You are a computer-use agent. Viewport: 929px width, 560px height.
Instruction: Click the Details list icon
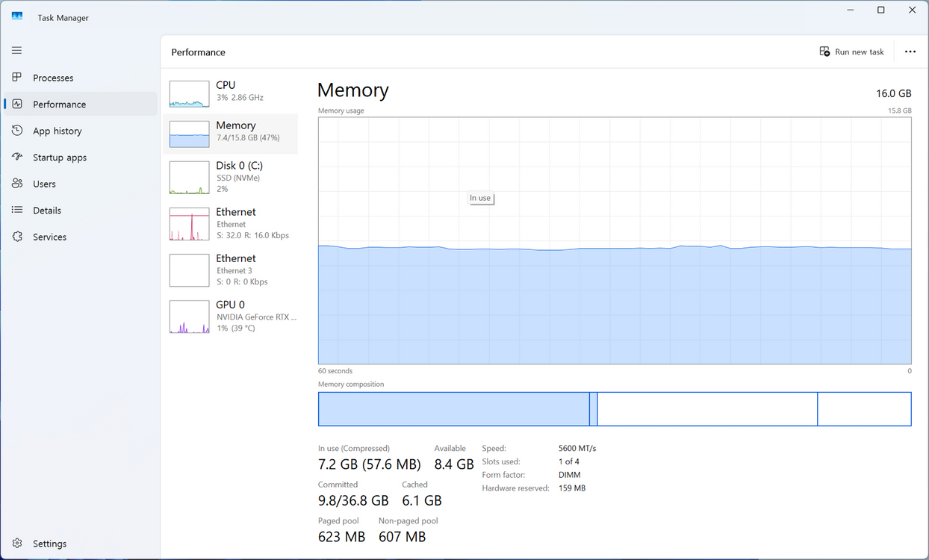pos(17,211)
